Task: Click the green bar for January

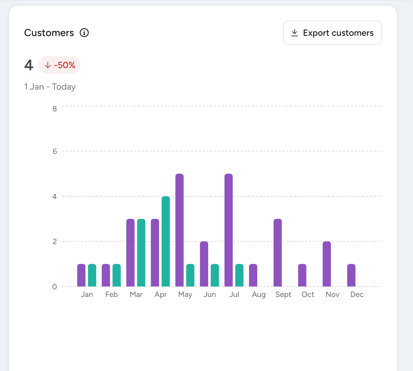Action: tap(92, 275)
